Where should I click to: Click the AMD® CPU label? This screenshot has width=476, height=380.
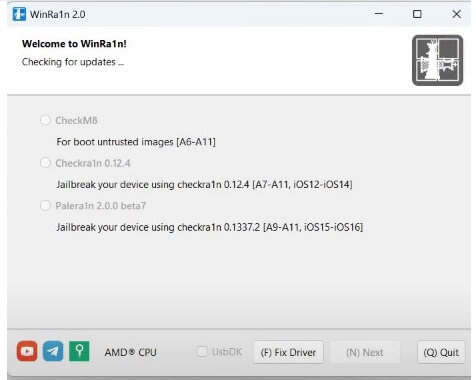tap(131, 352)
